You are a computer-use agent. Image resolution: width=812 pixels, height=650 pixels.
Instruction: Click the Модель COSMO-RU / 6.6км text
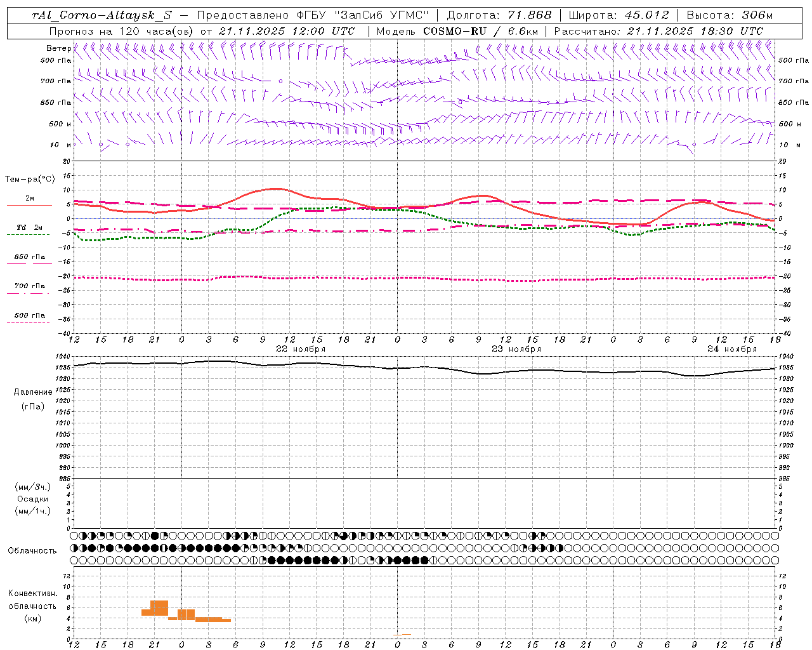point(457,31)
